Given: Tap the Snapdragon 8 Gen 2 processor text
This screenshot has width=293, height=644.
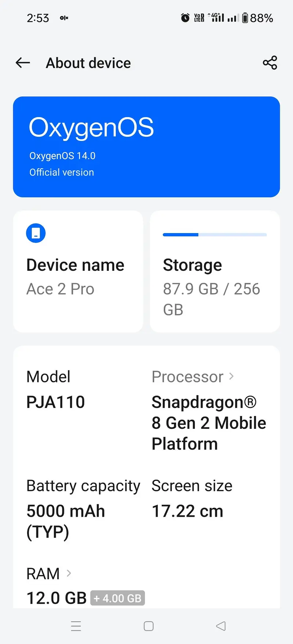Looking at the screenshot, I should coord(208,423).
